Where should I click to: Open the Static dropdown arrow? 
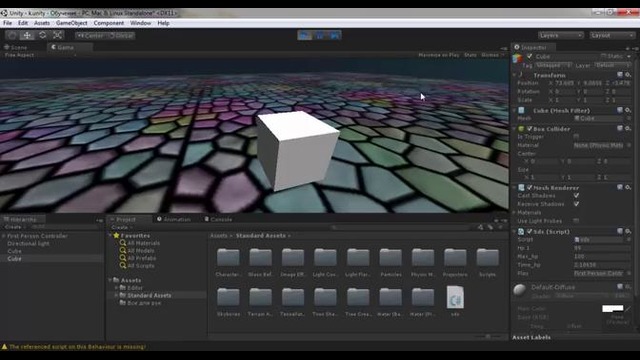629,56
